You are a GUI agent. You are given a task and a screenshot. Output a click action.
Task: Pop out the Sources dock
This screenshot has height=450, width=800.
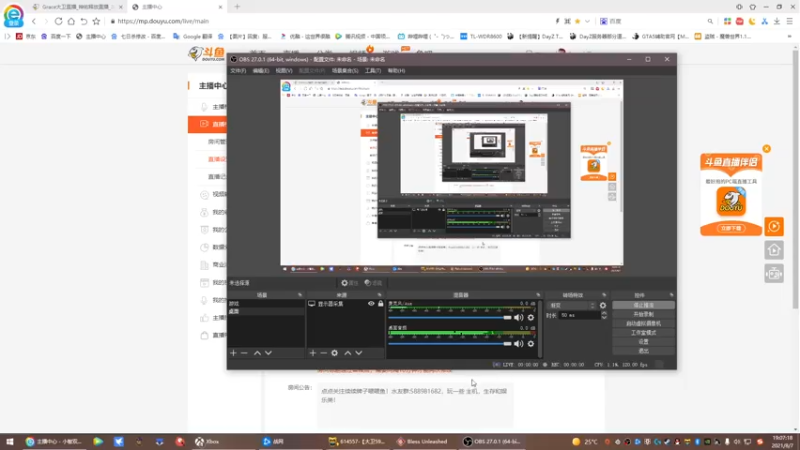pyautogui.click(x=380, y=295)
